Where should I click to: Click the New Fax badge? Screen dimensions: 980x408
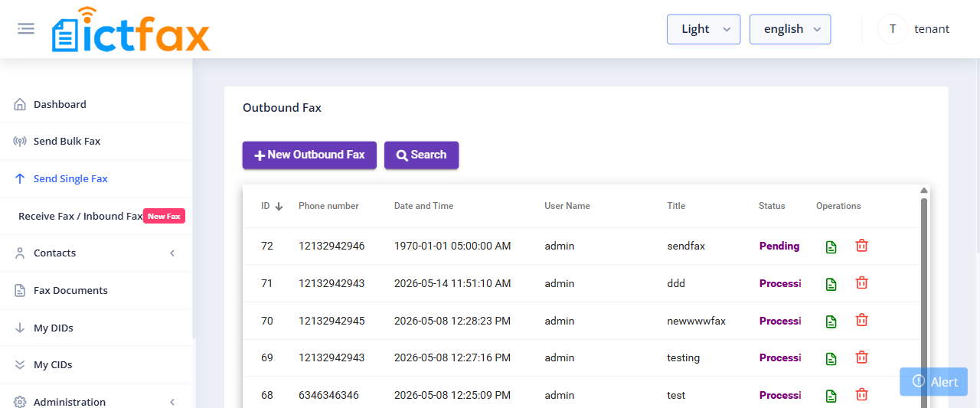tap(165, 216)
